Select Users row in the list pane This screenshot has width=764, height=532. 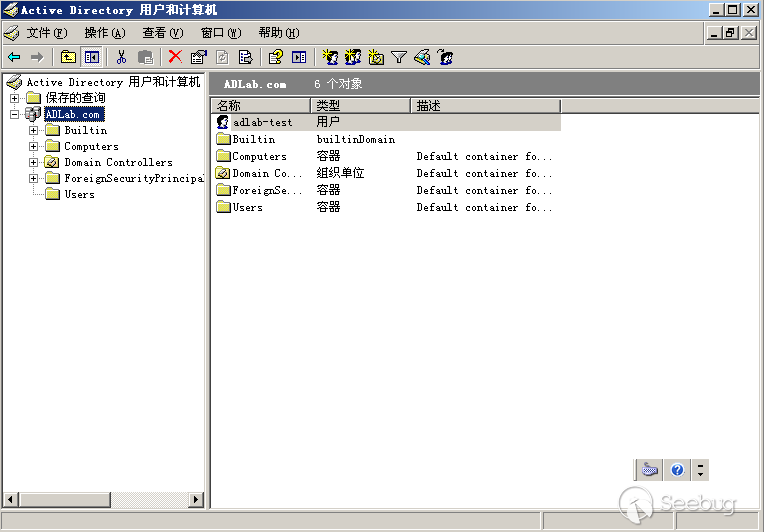[x=386, y=208]
